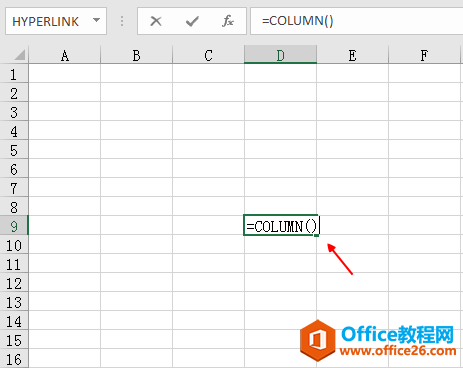Select column B header

coord(136,55)
